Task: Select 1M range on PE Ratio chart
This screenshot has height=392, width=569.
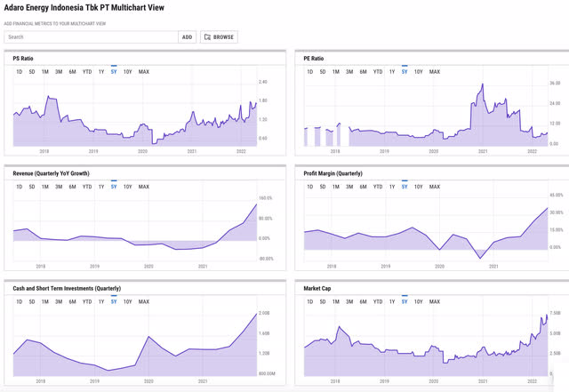Action: (336, 72)
